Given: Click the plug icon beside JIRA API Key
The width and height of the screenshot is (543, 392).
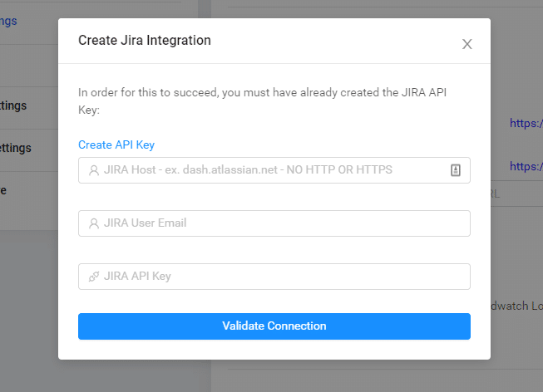Looking at the screenshot, I should [94, 277].
